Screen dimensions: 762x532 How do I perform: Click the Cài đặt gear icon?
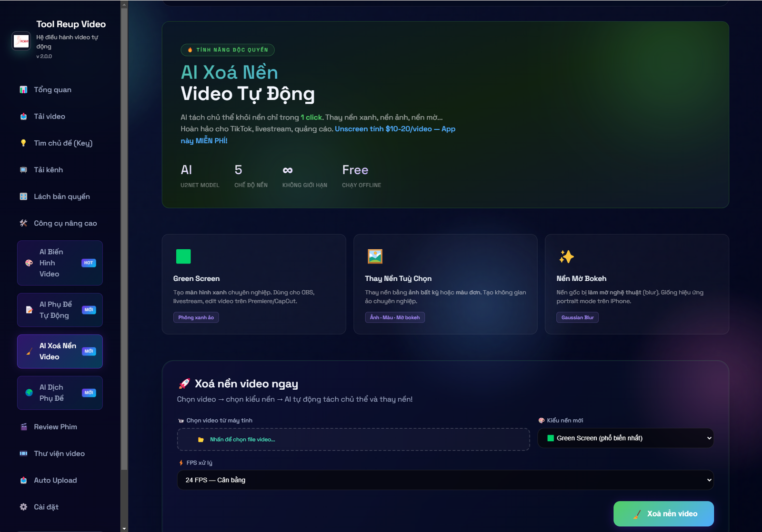tap(23, 507)
